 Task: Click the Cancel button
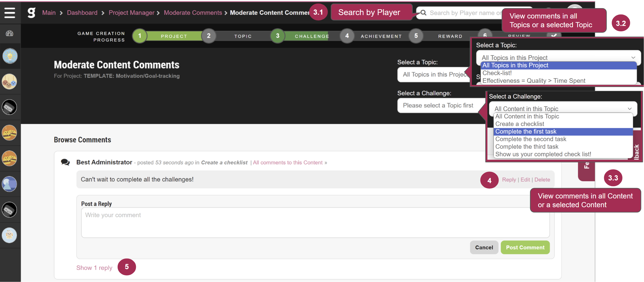(x=484, y=248)
